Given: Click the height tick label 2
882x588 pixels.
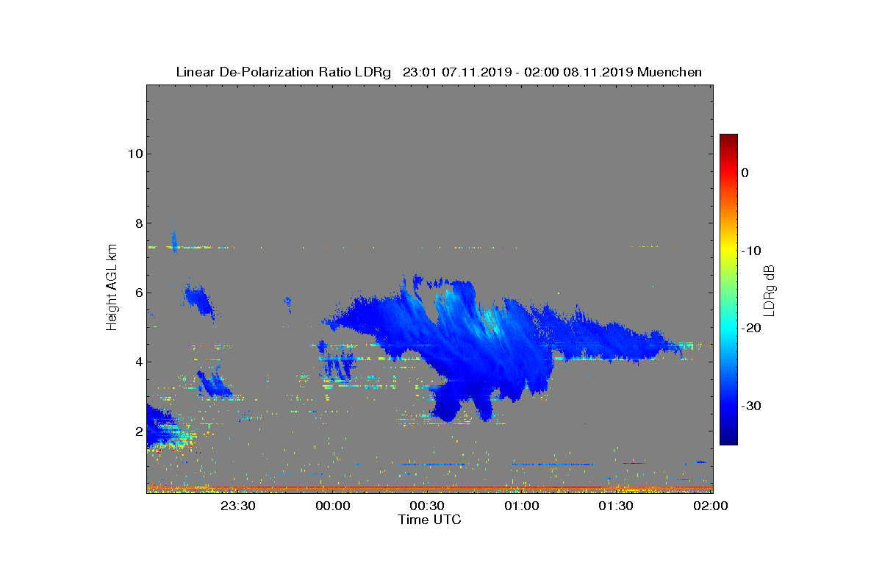Looking at the screenshot, I should click(x=137, y=431).
